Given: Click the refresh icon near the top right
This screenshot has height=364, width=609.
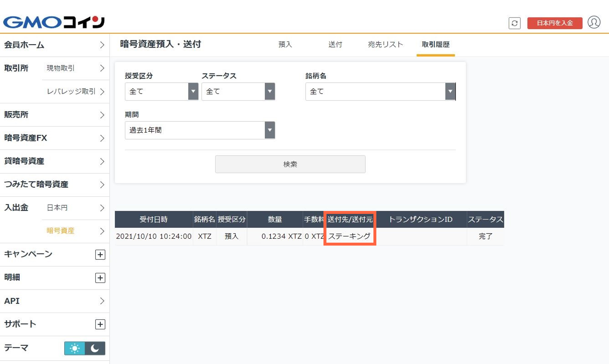Looking at the screenshot, I should (515, 23).
